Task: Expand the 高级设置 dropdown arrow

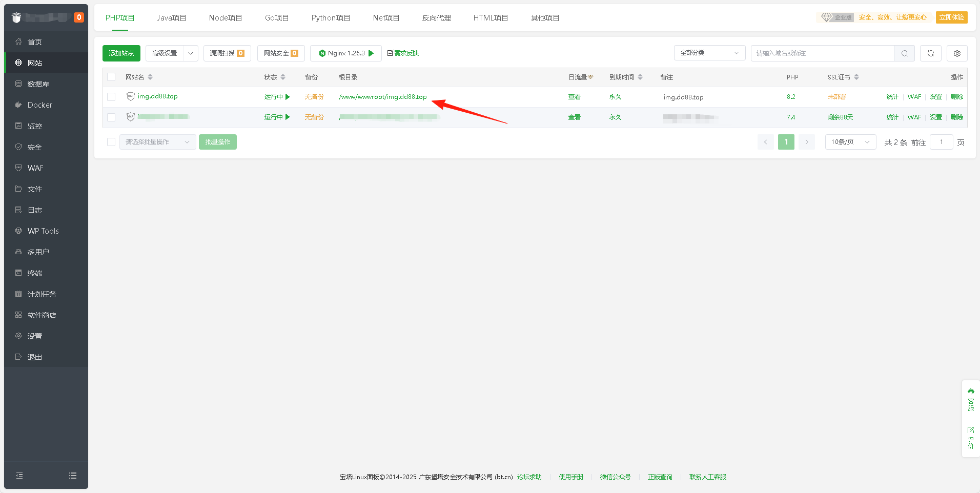Action: tap(191, 53)
